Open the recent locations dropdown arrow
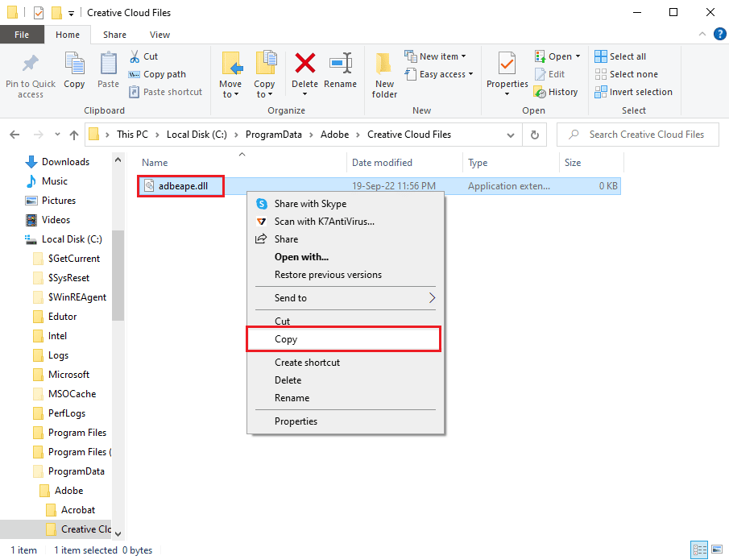 pos(57,135)
